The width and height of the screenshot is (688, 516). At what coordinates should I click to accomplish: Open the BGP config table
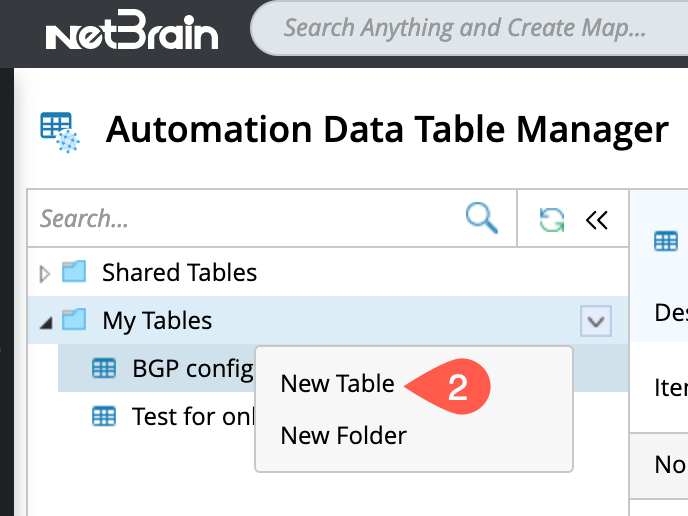(192, 368)
